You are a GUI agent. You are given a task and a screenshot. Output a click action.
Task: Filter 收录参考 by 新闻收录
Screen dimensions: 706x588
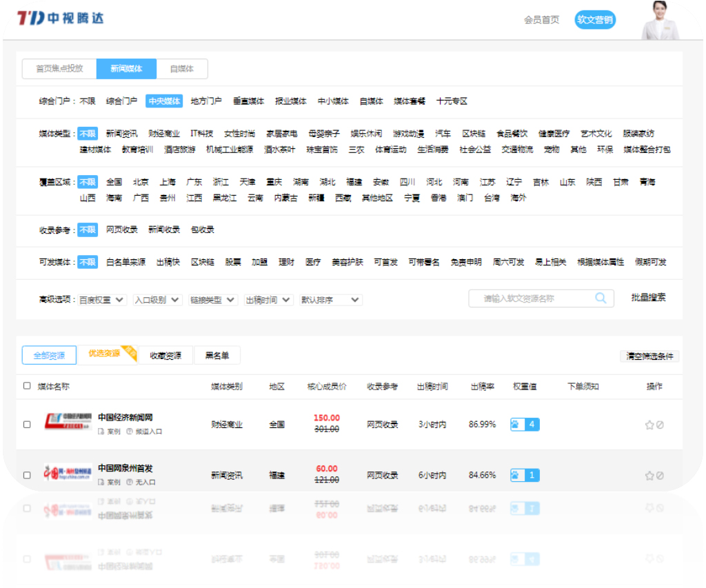pos(164,230)
